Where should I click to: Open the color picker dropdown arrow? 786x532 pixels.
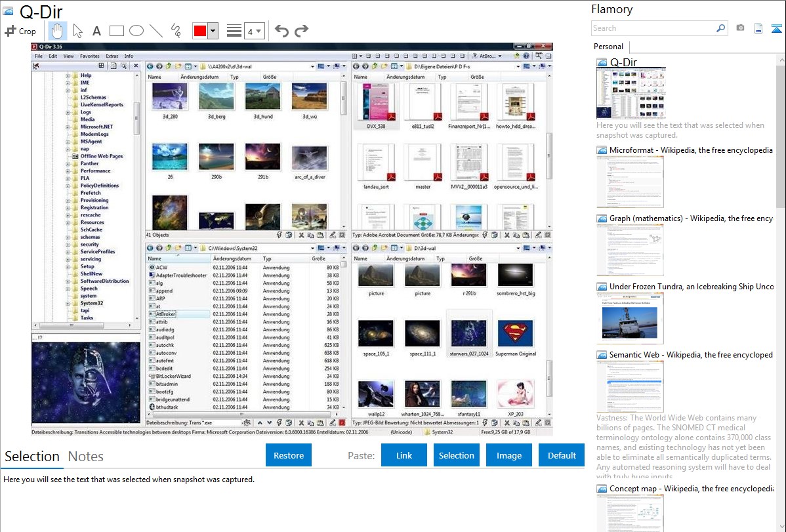[213, 31]
